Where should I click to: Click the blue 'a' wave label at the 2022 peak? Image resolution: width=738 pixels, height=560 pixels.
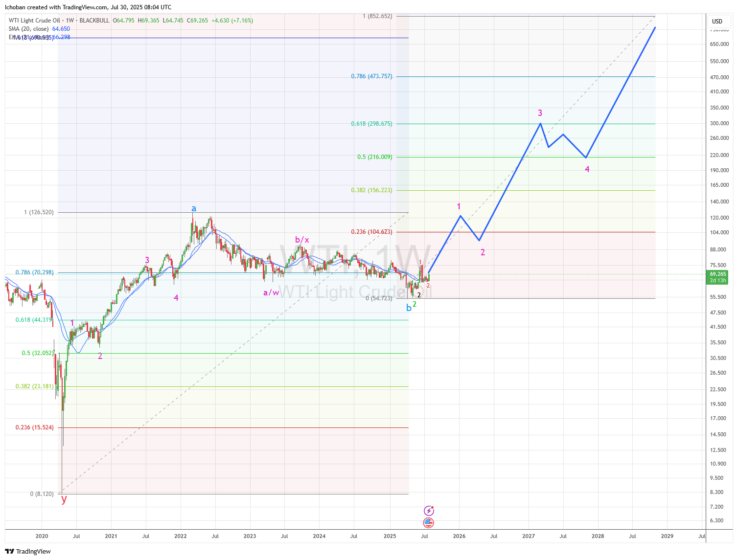pyautogui.click(x=194, y=209)
